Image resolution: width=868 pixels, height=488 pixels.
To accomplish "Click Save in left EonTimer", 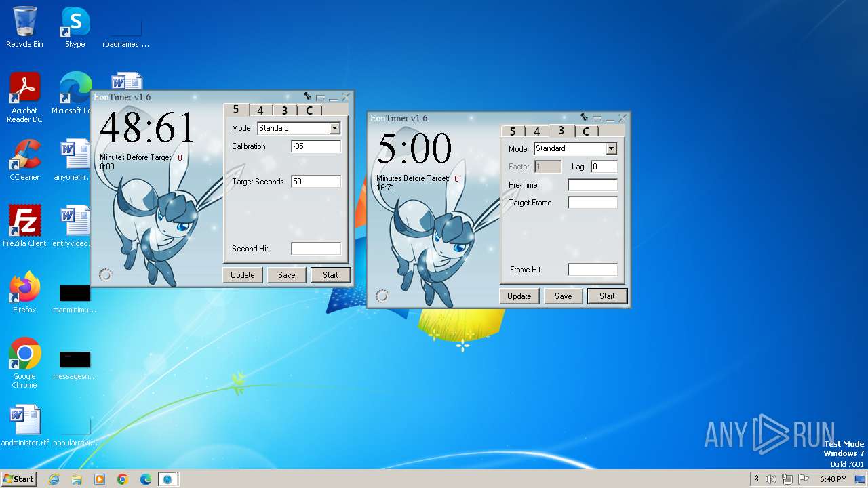I will 287,274.
